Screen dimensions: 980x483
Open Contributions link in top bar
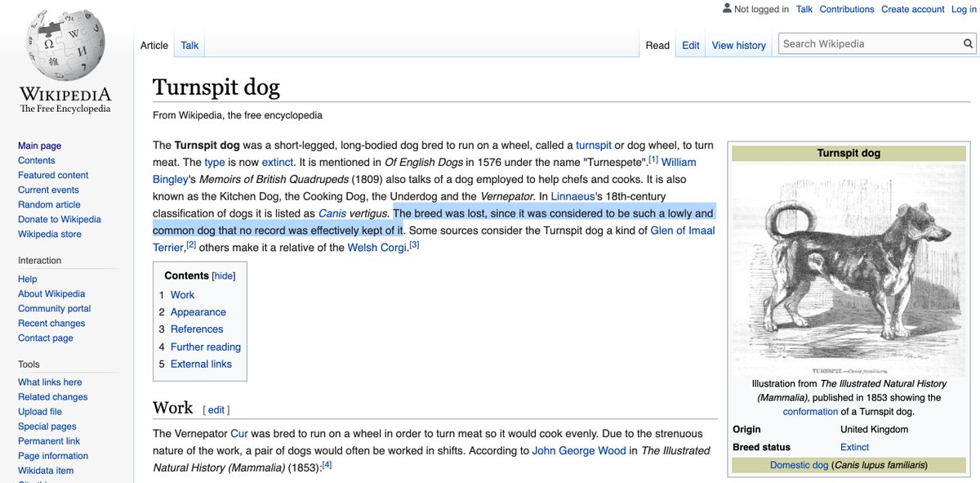[847, 9]
